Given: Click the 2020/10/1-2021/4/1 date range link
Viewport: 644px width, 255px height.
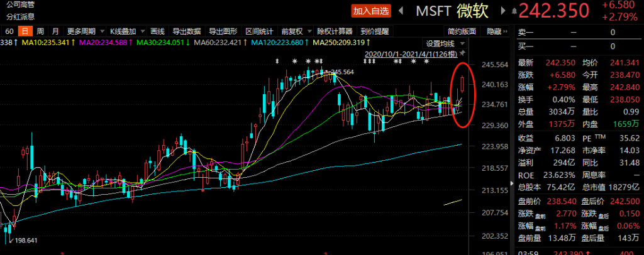Looking at the screenshot, I should pyautogui.click(x=411, y=54).
